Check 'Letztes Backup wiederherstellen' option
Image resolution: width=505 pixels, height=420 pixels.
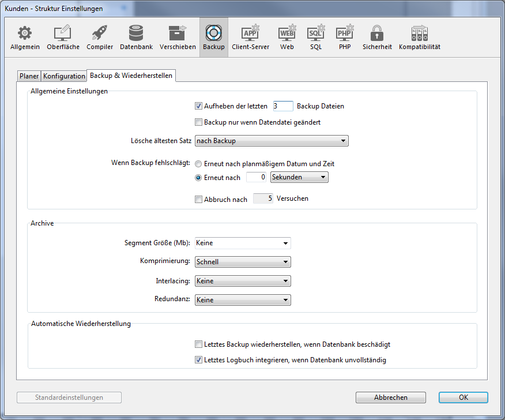[x=199, y=344]
